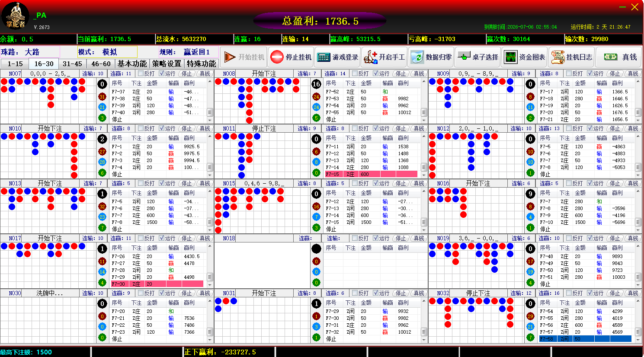This screenshot has width=644, height=357.
Task: Click the 开始挂机 play arrow icon
Action: click(230, 57)
